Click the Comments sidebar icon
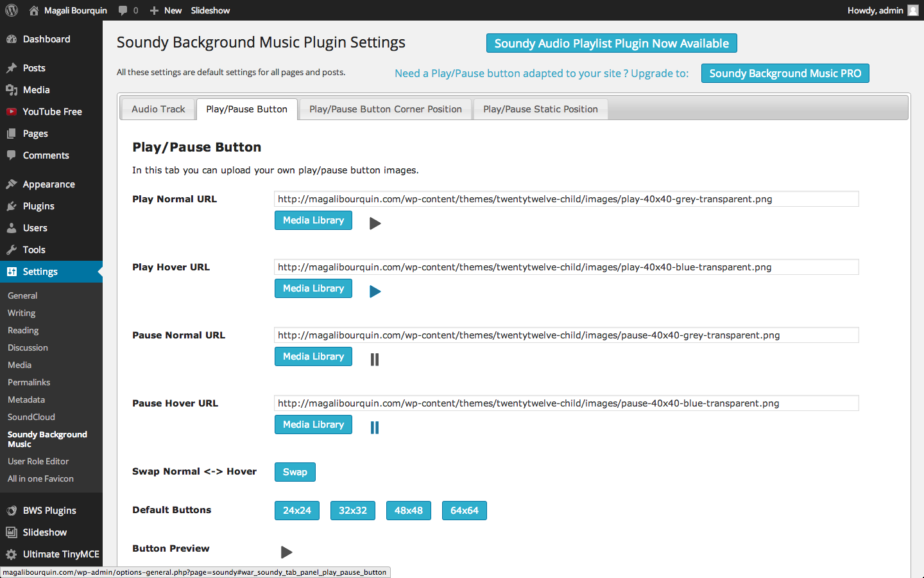 click(12, 155)
